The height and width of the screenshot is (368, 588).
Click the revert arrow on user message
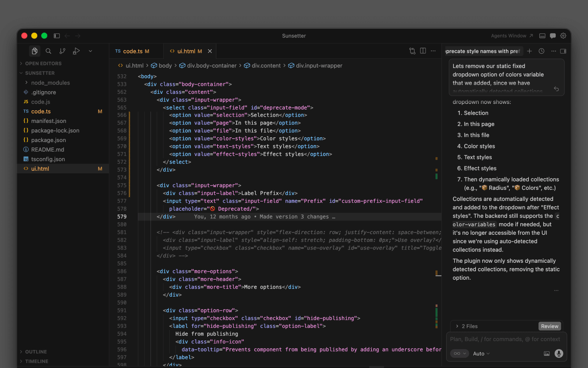(x=556, y=89)
